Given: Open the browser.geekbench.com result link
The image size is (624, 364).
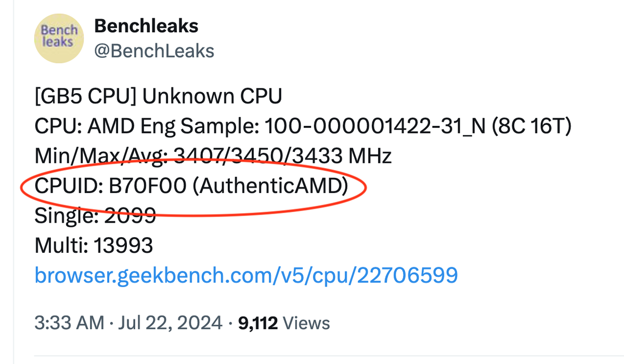Looking at the screenshot, I should (246, 274).
